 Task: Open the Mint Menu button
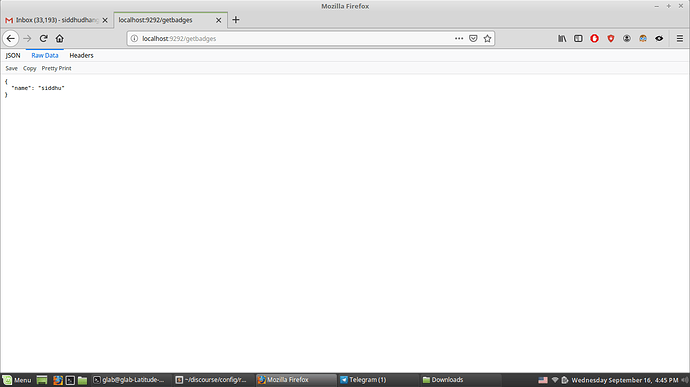coord(17,380)
